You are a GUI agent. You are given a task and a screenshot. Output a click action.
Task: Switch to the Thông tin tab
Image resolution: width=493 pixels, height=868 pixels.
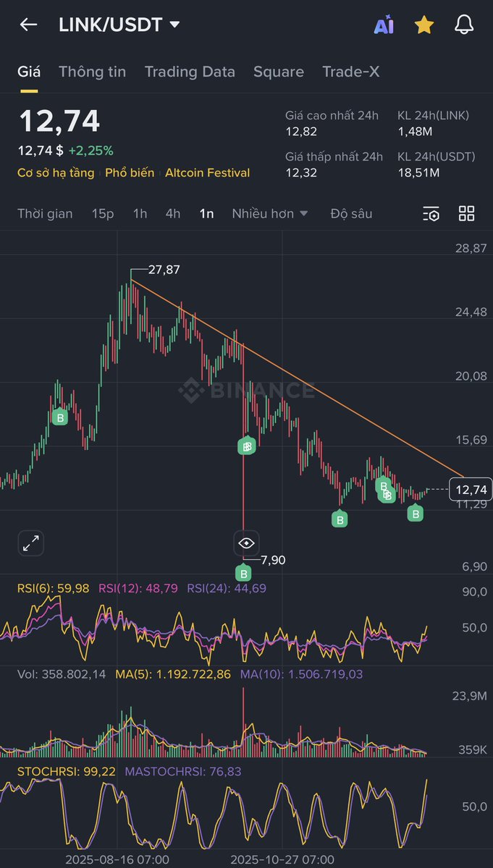[x=92, y=72]
